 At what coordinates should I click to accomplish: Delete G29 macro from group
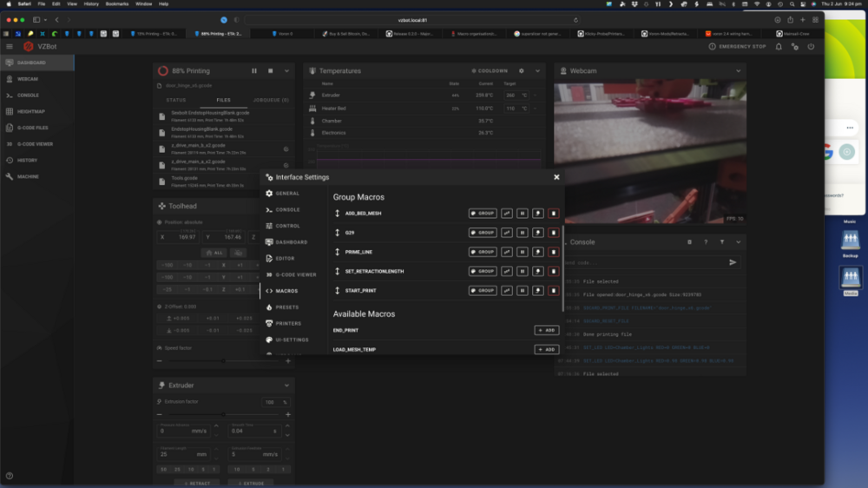tap(553, 233)
